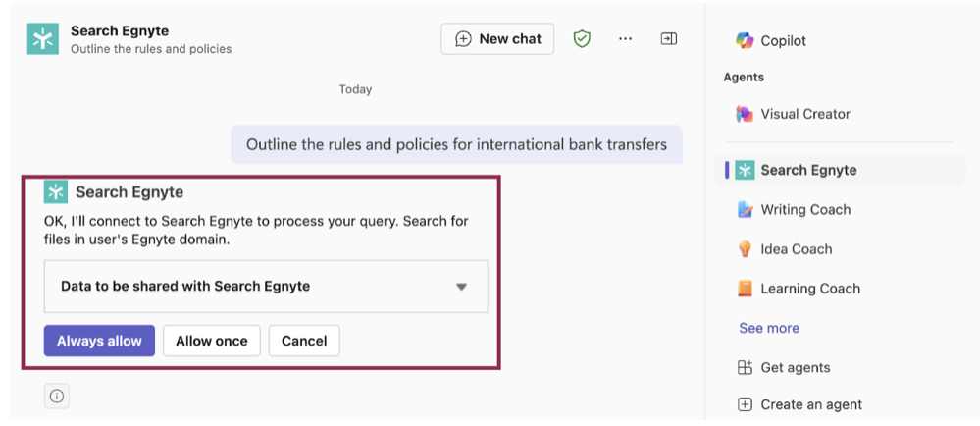
Task: Expand Data to be shared with Search Egnyte
Action: click(266, 287)
